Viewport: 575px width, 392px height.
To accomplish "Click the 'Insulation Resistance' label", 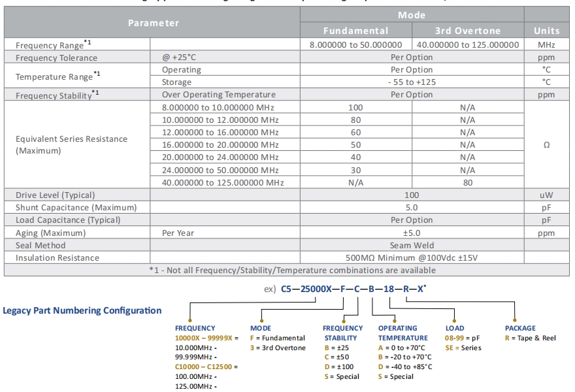I will coord(57,258).
